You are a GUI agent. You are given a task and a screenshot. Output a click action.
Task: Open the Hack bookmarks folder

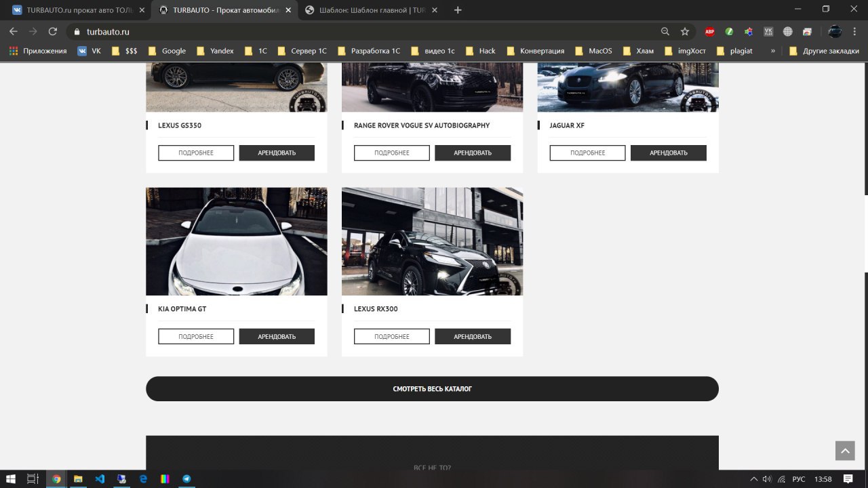pos(479,51)
